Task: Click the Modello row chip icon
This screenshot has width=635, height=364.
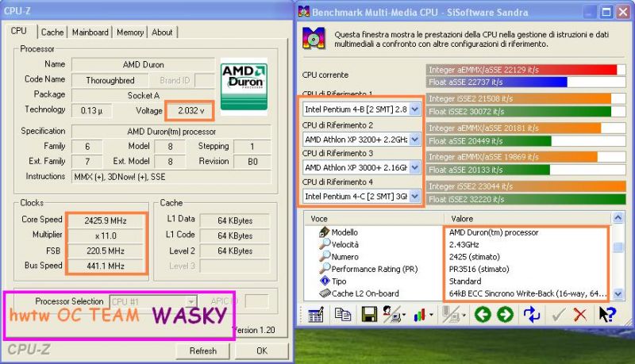Action: click(x=325, y=232)
